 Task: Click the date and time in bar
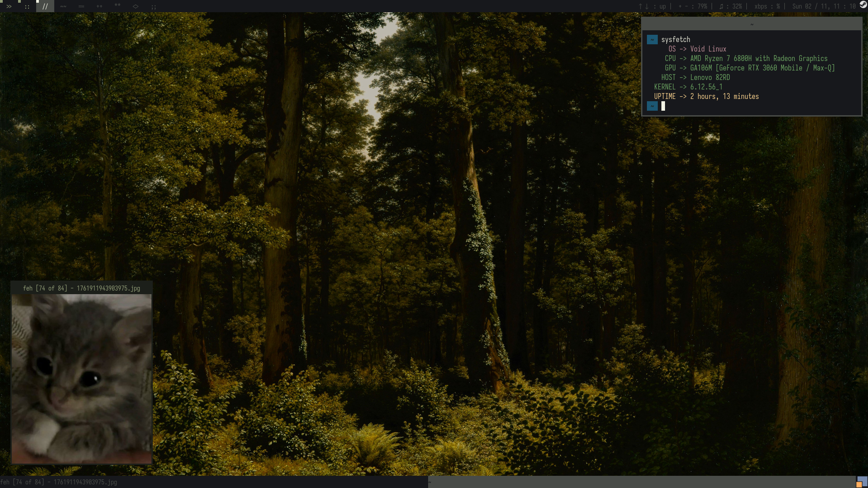824,6
